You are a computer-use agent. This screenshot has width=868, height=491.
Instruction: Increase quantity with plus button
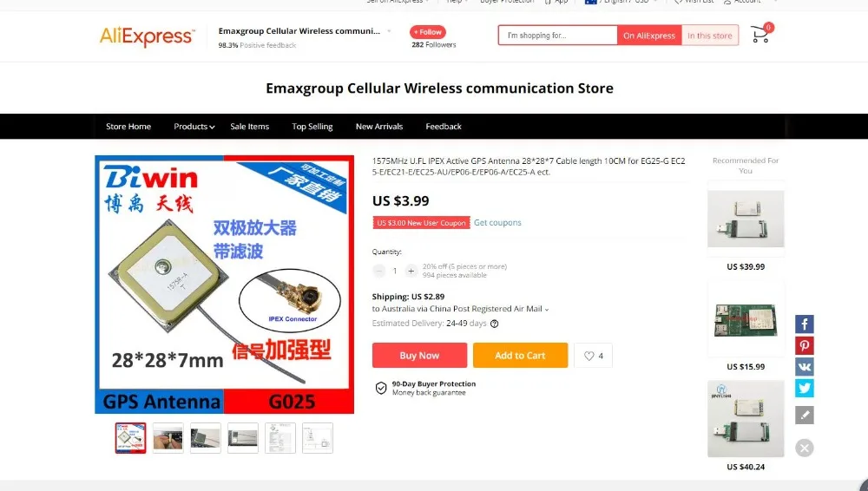(411, 271)
